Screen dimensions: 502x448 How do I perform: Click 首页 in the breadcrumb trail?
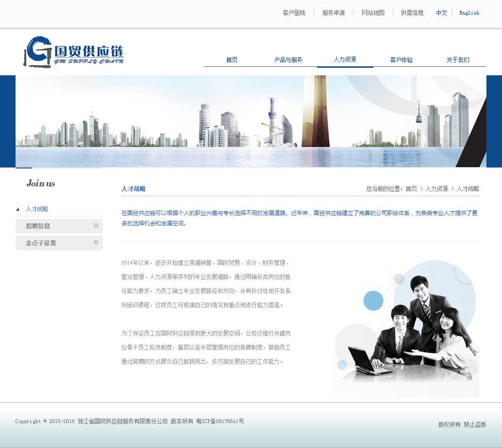411,189
